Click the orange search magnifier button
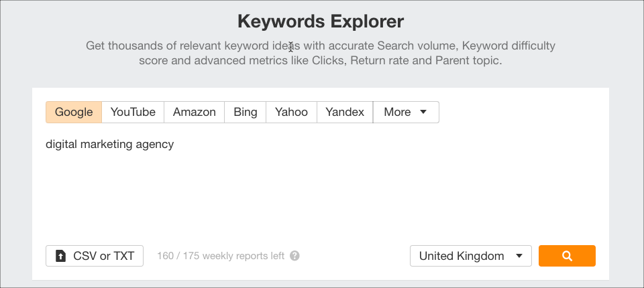The width and height of the screenshot is (644, 288). (x=567, y=256)
